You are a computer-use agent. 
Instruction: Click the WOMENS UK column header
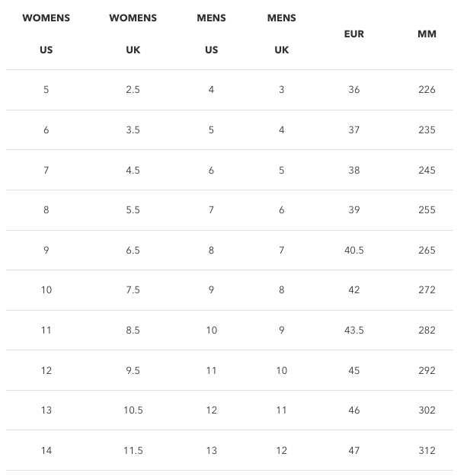point(133,34)
